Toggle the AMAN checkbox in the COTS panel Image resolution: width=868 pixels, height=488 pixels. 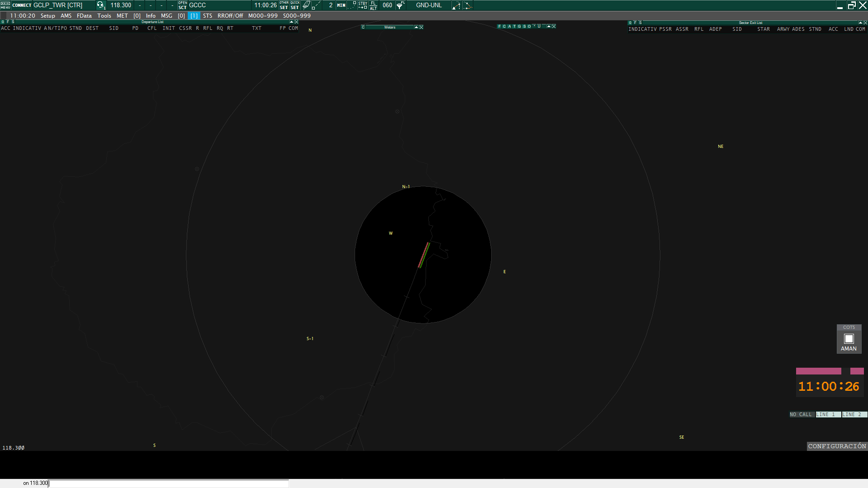tap(849, 339)
